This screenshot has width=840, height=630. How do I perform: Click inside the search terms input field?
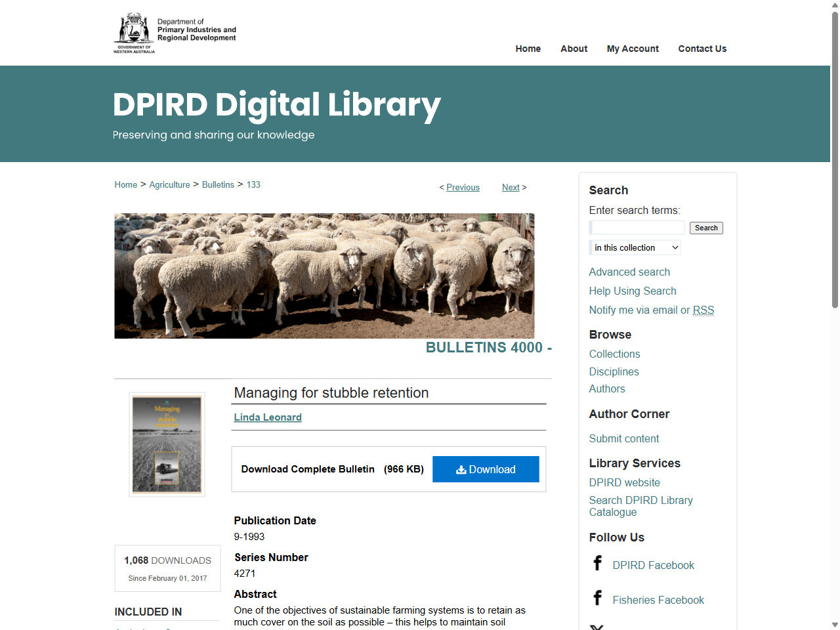point(636,228)
